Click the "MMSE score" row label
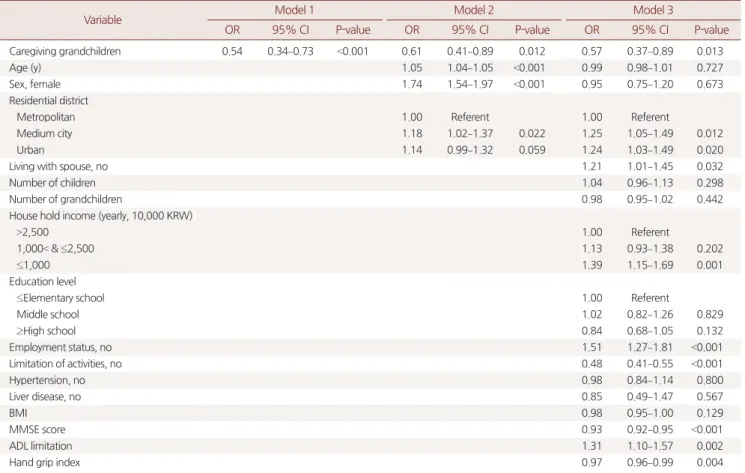Viewport: 745px width, 473px height. coord(37,430)
